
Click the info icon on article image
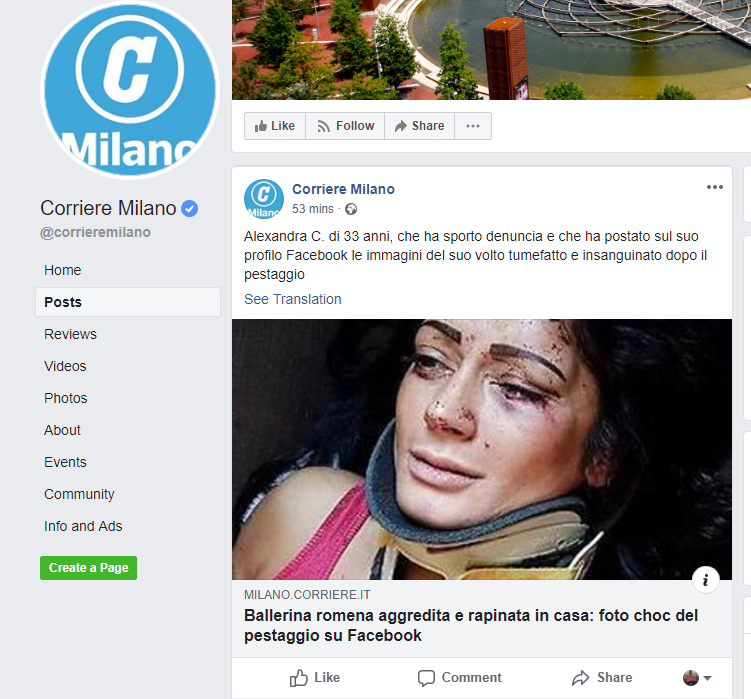coord(705,580)
